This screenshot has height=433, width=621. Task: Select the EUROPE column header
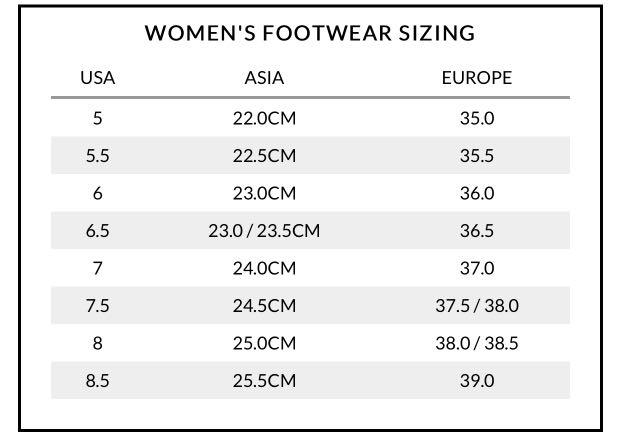477,78
